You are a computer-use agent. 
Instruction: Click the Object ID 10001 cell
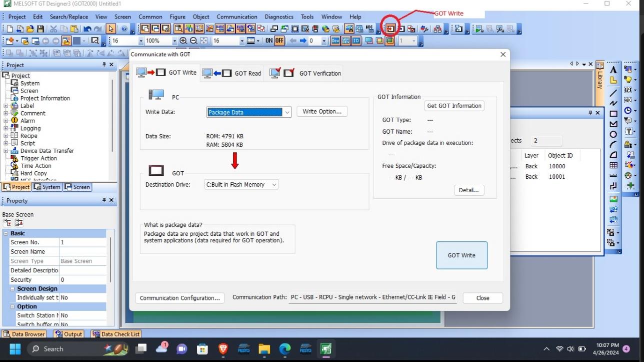pos(556,177)
